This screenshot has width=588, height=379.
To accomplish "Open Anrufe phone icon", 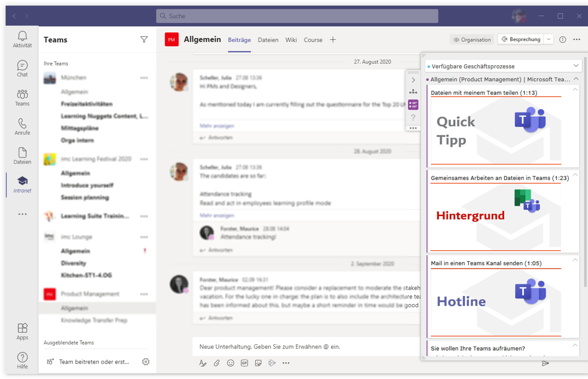I will (22, 127).
